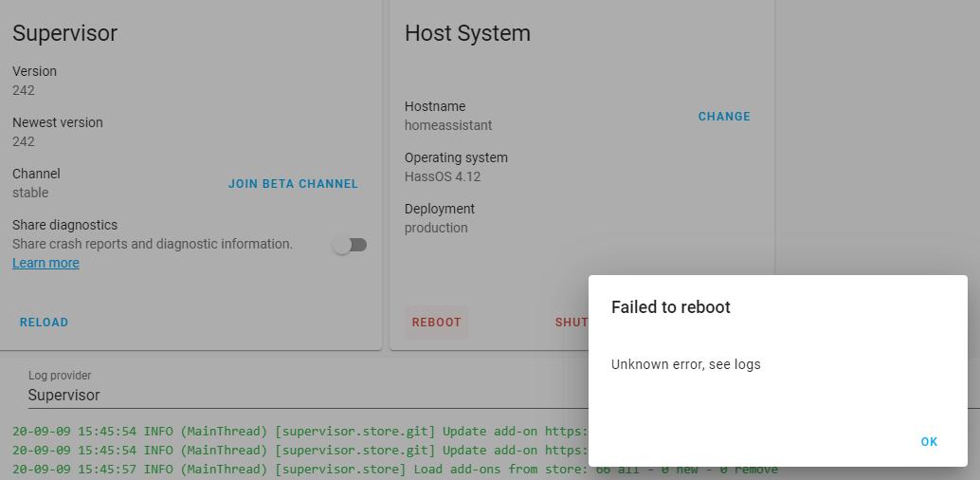Click the 'Log provider' label
The image size is (980, 480).
point(60,376)
